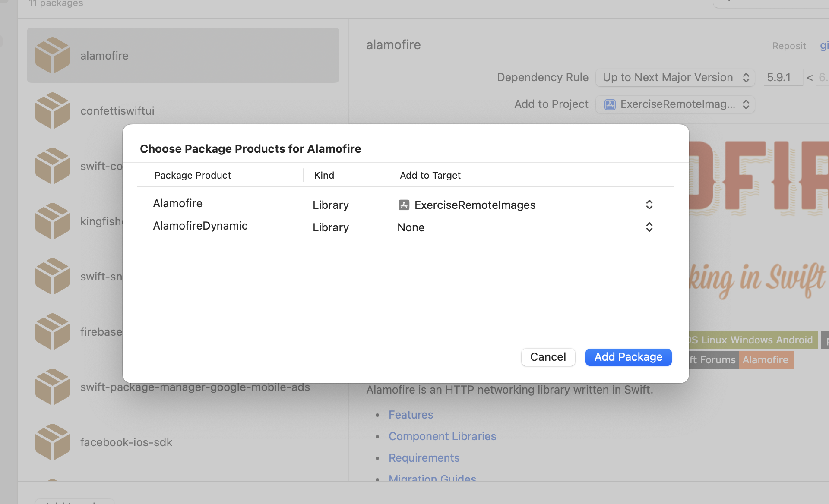Select the confettiswiftui package row
Screen dimensions: 829x504
tap(183, 110)
